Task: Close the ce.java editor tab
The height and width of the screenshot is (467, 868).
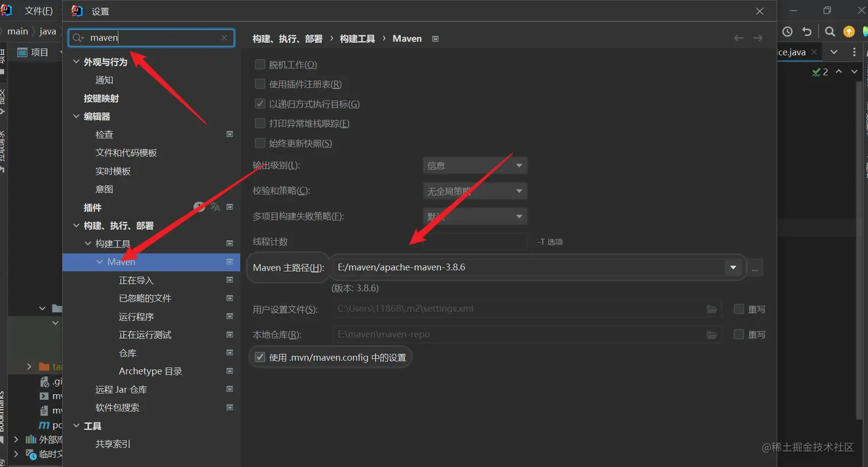Action: pyautogui.click(x=814, y=52)
